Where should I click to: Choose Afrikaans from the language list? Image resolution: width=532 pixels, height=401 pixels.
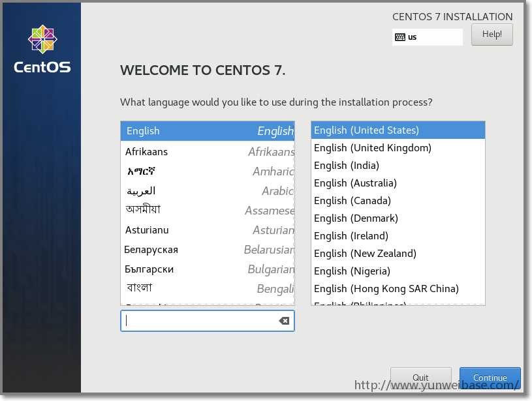[x=208, y=151]
